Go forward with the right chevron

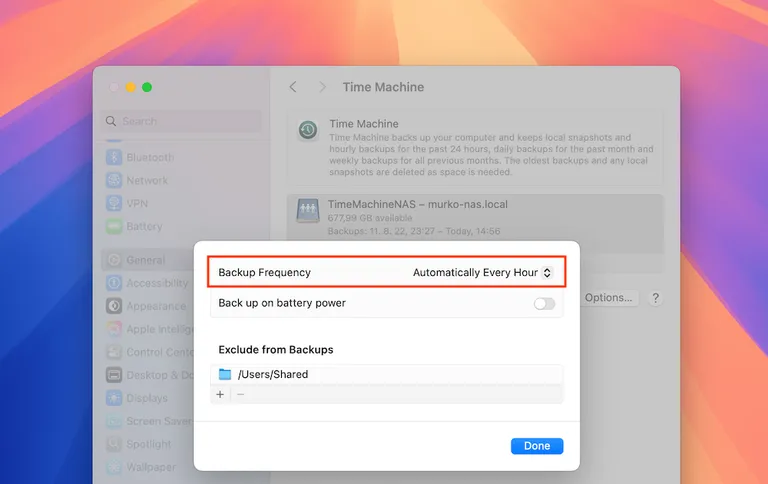pos(322,87)
